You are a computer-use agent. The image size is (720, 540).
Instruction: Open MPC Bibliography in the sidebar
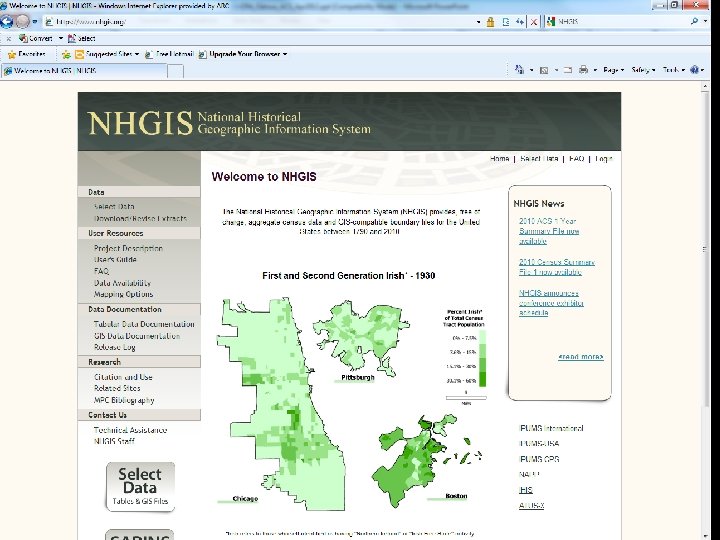coord(124,400)
